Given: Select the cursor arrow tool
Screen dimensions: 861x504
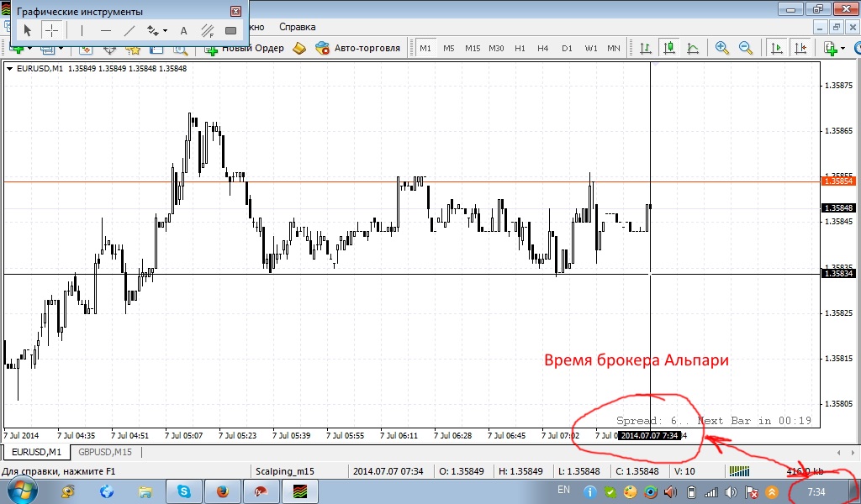Looking at the screenshot, I should (x=28, y=31).
